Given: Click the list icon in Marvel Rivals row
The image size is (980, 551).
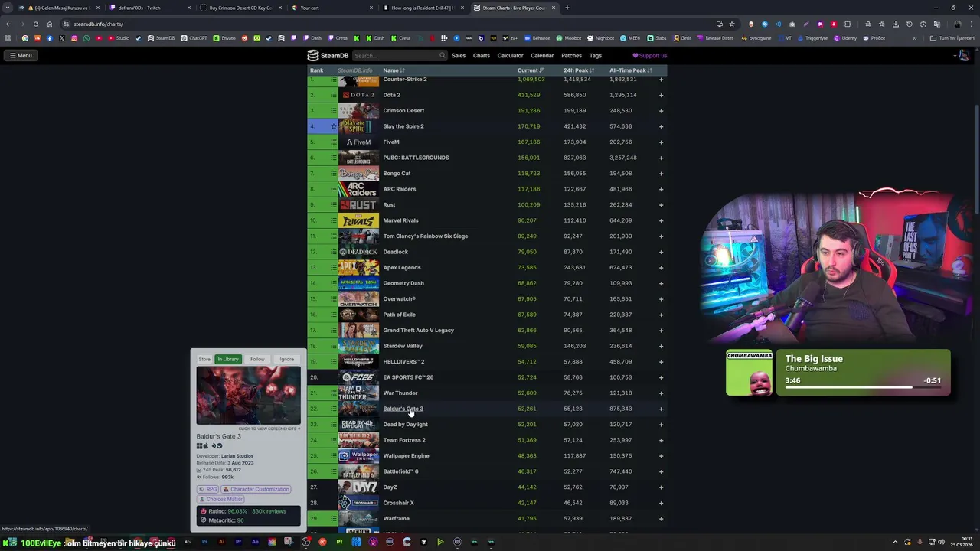Looking at the screenshot, I should click(333, 220).
